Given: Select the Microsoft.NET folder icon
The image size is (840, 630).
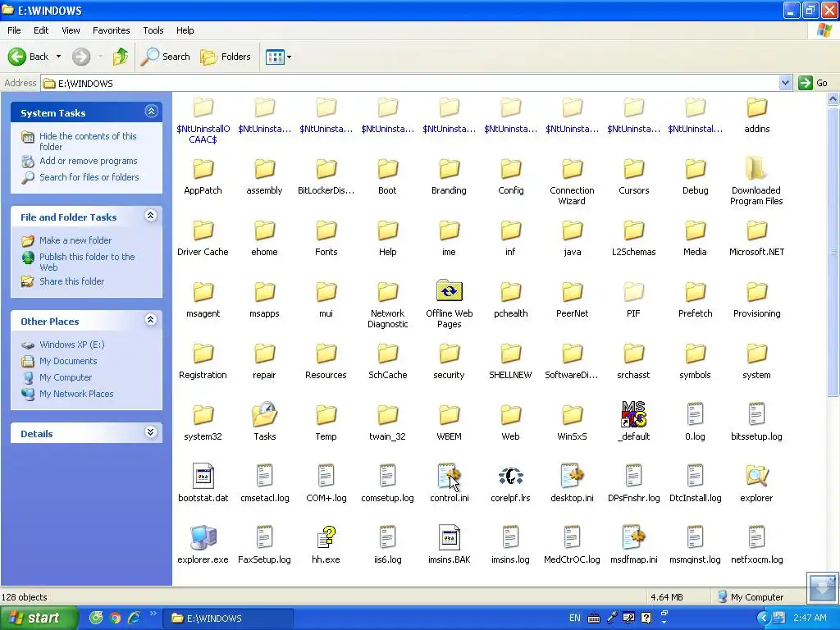Looking at the screenshot, I should (x=756, y=231).
